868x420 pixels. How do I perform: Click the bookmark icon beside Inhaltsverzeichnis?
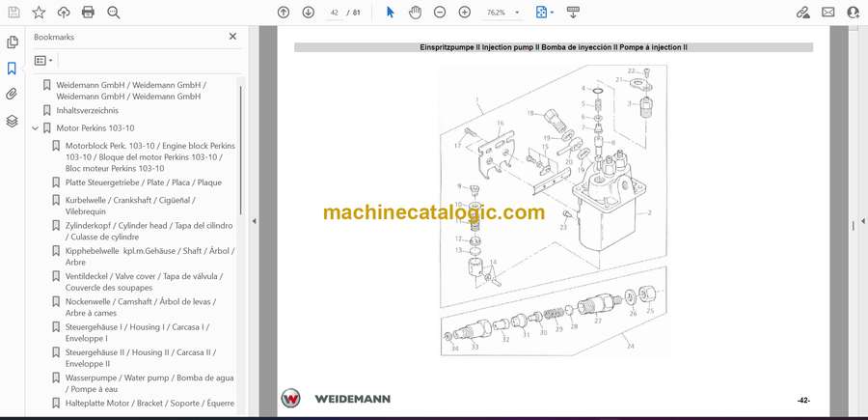point(46,110)
